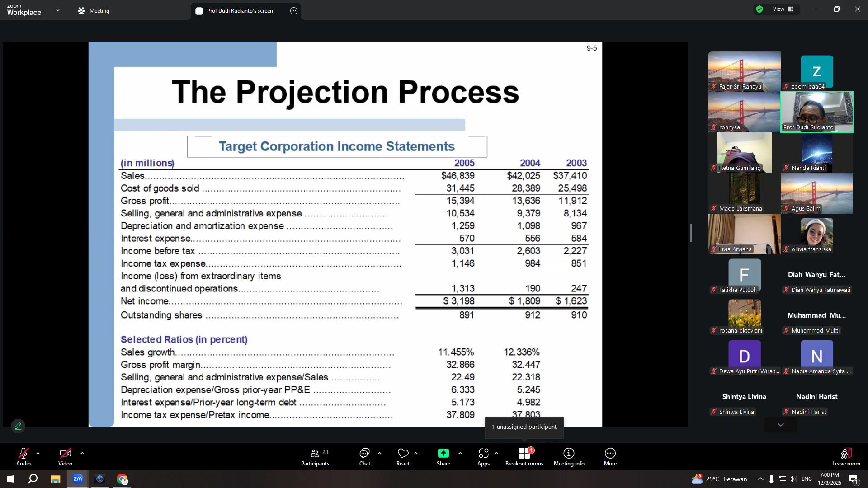Open the camera app on taskbar
868x488 pixels.
100,479
